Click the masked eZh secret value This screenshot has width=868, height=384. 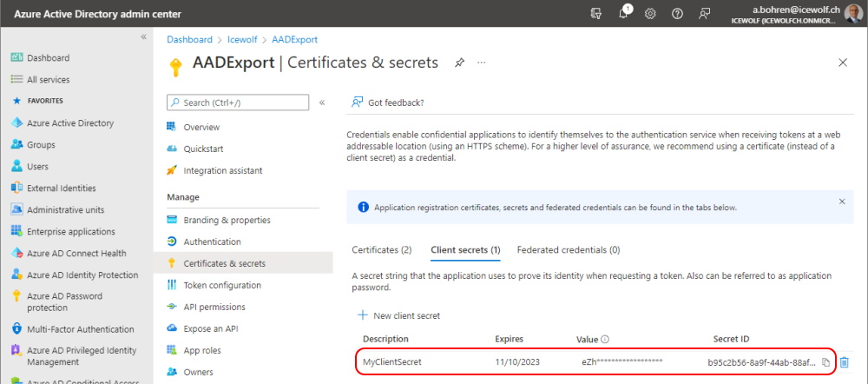pos(621,362)
